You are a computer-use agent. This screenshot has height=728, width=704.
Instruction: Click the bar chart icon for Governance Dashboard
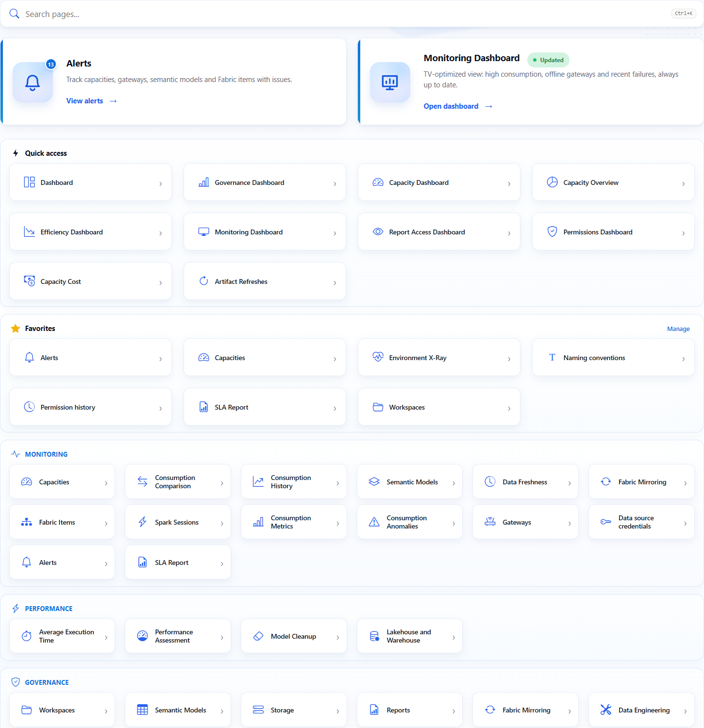tap(204, 182)
